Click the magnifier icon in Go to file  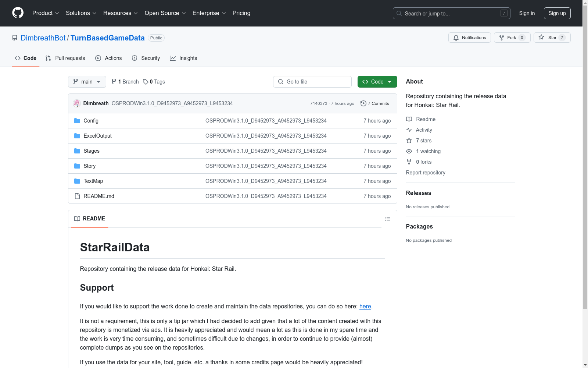[x=281, y=82]
